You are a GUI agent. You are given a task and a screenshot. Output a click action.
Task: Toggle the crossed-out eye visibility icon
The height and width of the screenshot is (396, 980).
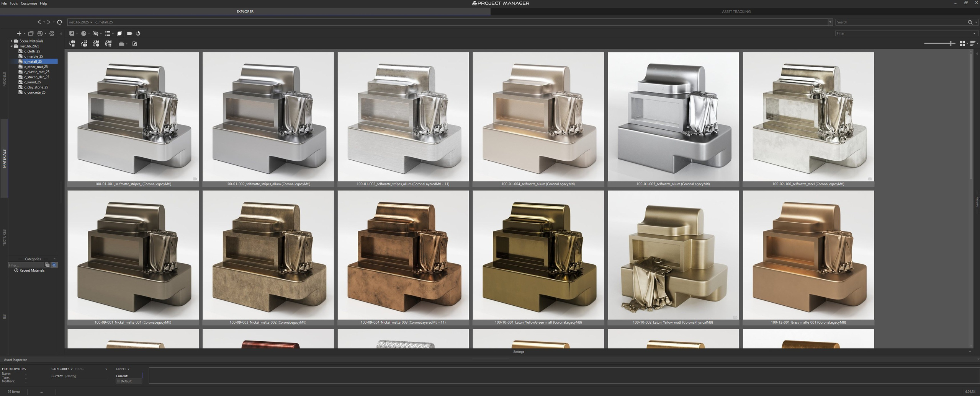click(x=96, y=34)
